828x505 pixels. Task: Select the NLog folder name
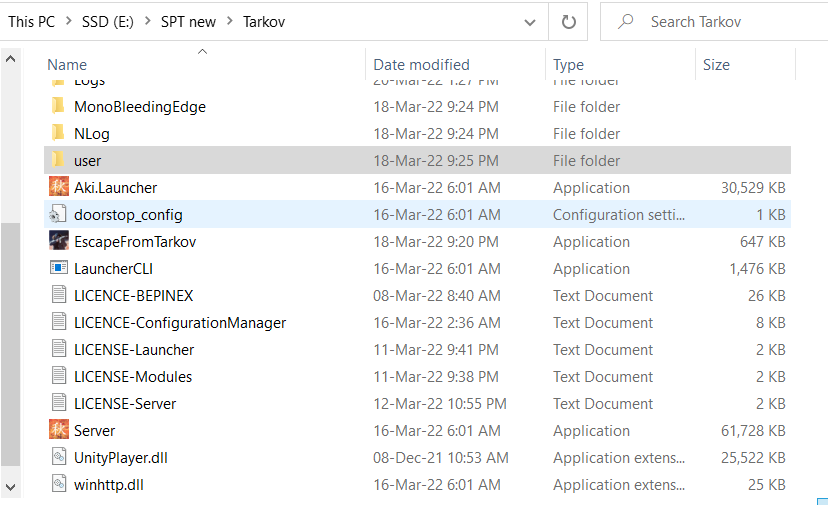pyautogui.click(x=92, y=134)
